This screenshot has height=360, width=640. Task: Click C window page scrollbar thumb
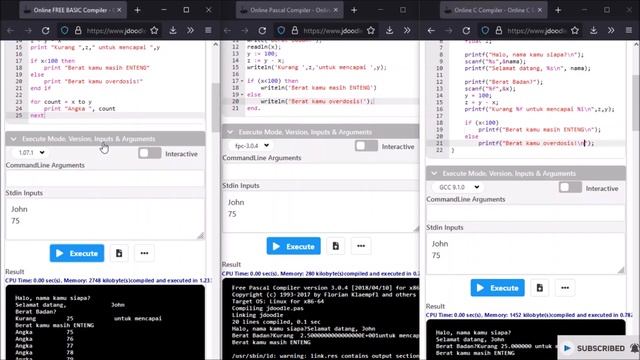(636, 103)
